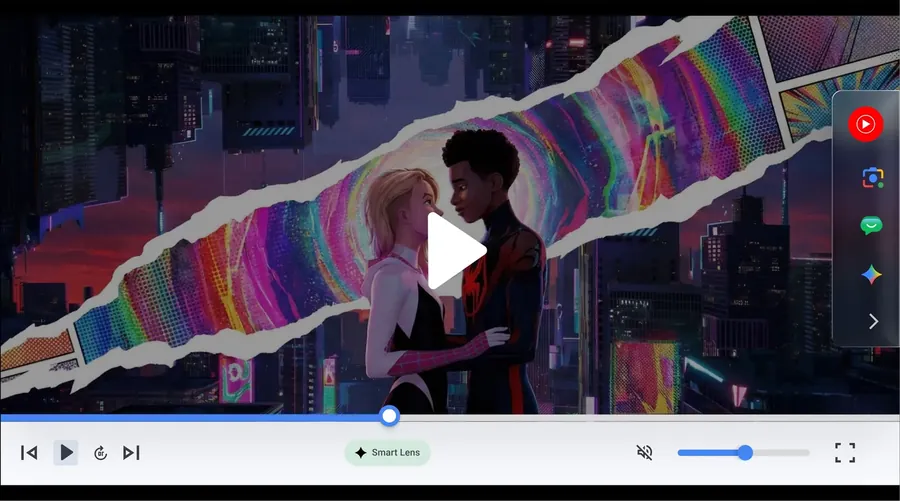The height and width of the screenshot is (501, 900).
Task: Click the video progress bar handle
Action: click(389, 416)
